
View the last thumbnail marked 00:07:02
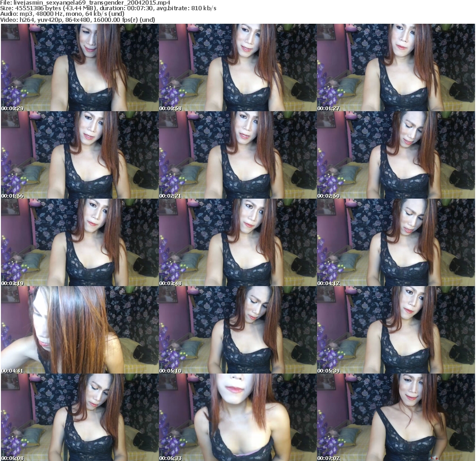pos(396,418)
